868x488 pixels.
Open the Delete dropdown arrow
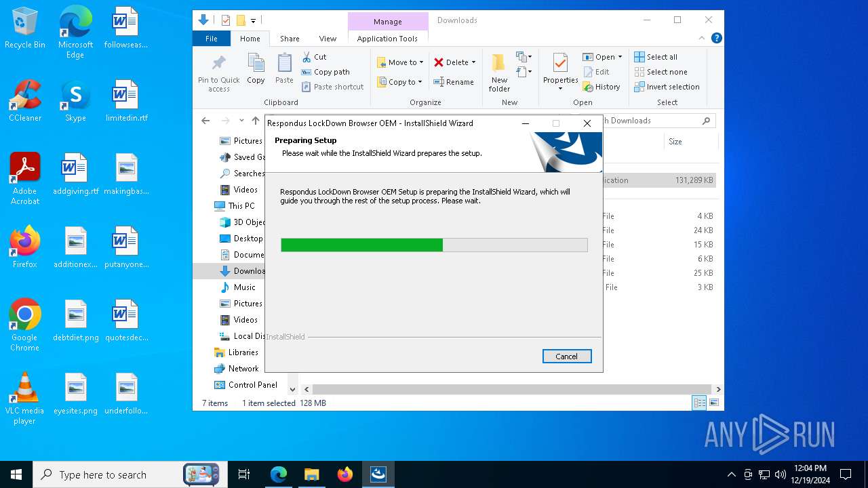click(473, 62)
